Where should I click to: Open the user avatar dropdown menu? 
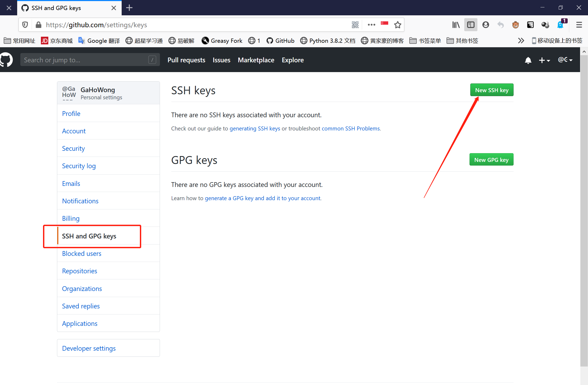(x=565, y=60)
